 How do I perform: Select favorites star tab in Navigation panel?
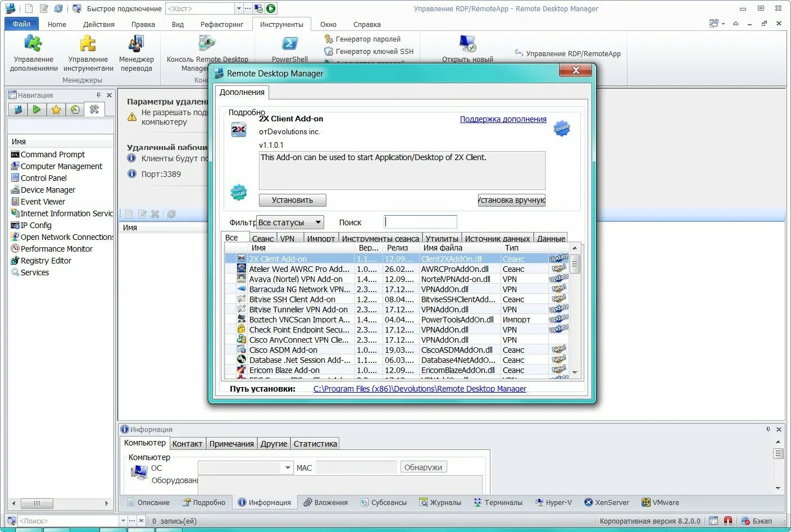pyautogui.click(x=56, y=110)
